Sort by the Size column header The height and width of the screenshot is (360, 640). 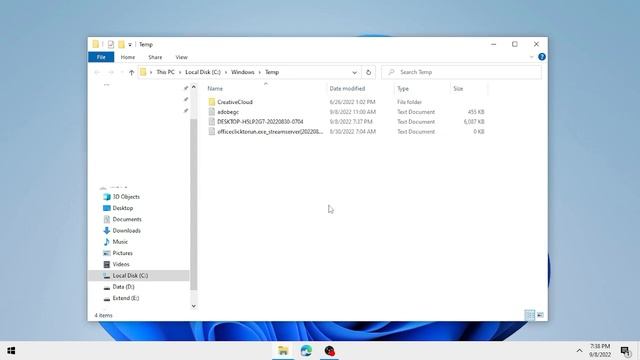point(458,89)
